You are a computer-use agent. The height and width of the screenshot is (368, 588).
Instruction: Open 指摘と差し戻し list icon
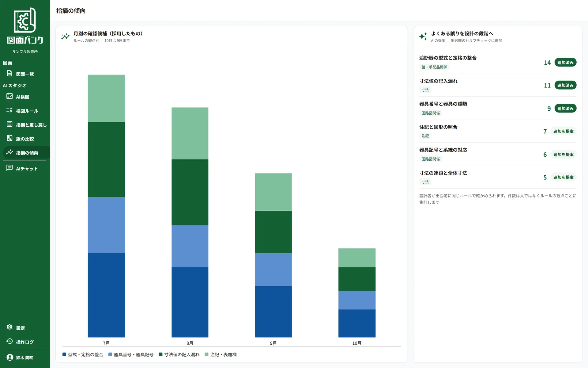tap(9, 124)
